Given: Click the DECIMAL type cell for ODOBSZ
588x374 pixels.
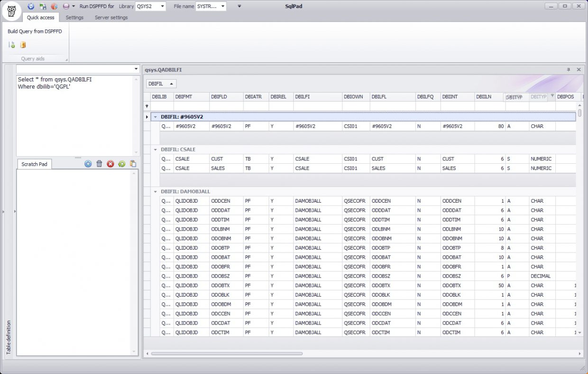Looking at the screenshot, I should (542, 276).
